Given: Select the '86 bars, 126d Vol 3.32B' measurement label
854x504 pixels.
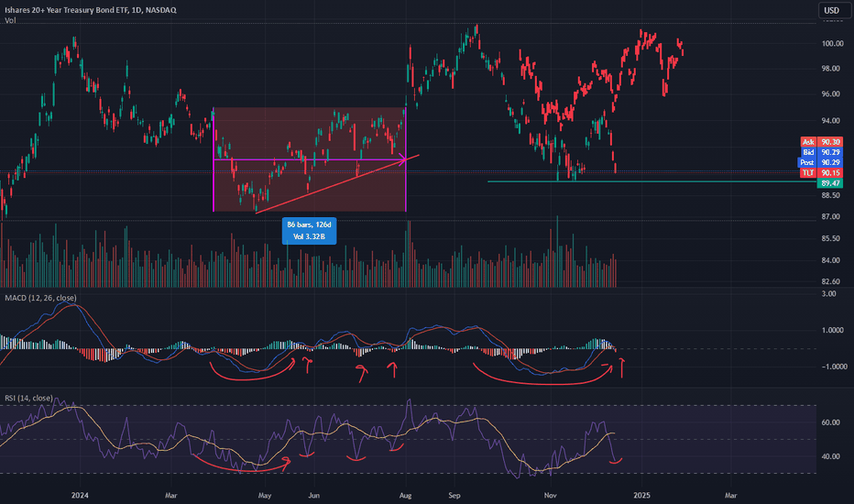Looking at the screenshot, I should pyautogui.click(x=309, y=231).
